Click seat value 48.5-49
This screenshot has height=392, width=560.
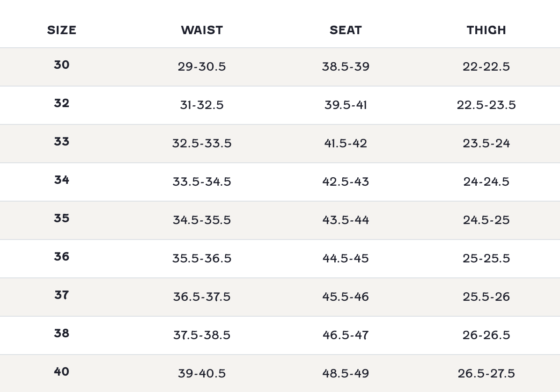click(x=346, y=374)
